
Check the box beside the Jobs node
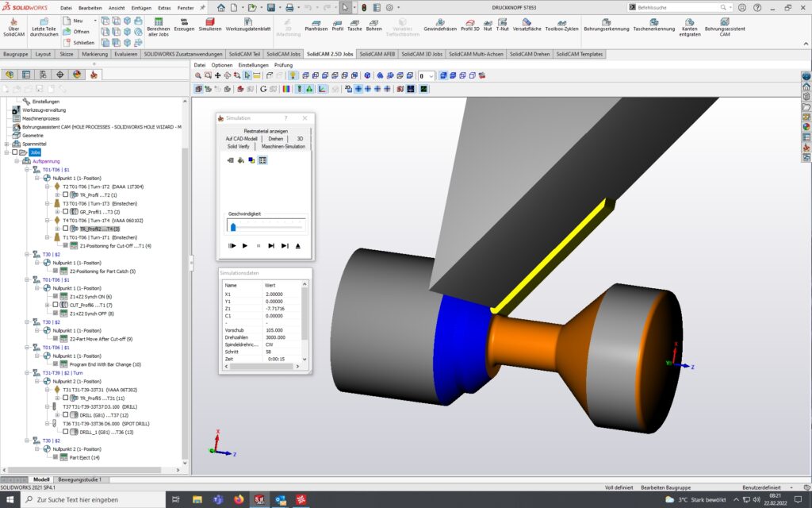[13, 152]
